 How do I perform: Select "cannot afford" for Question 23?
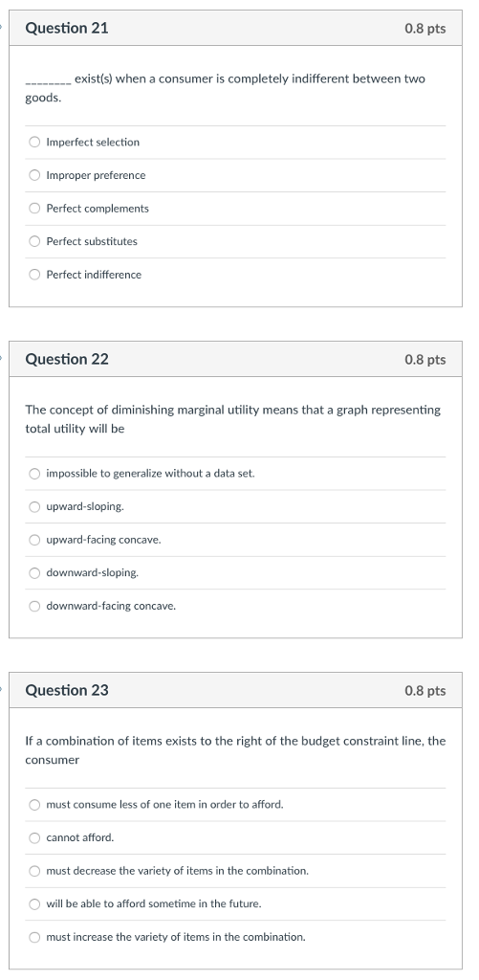[35, 837]
